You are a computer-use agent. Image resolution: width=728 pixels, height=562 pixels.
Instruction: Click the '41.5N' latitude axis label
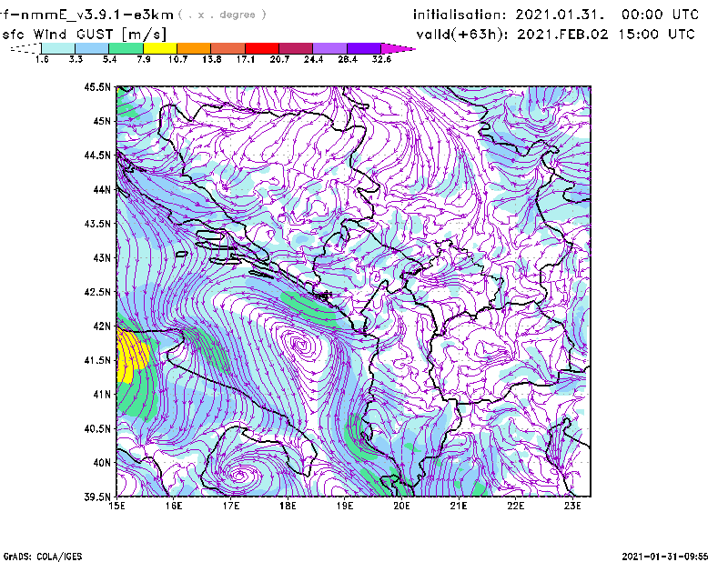[97, 360]
